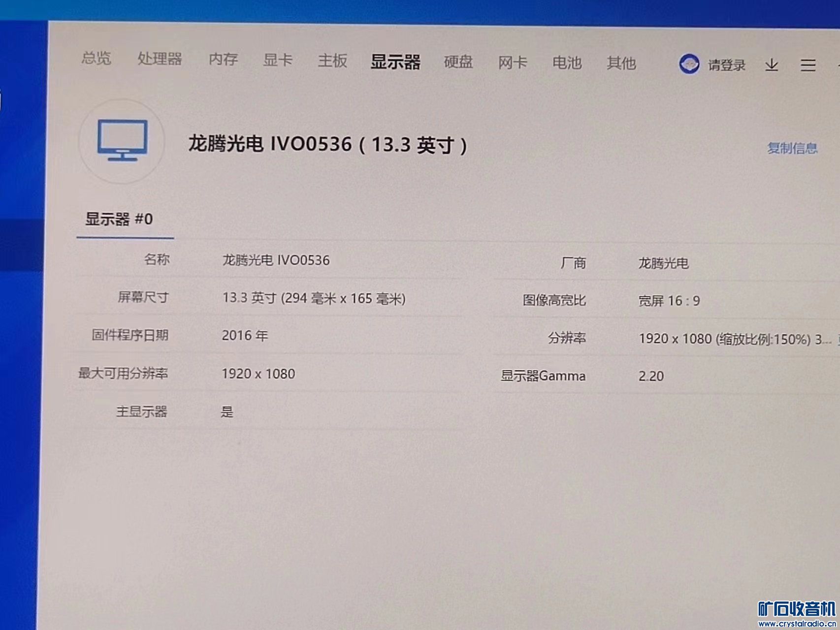Click the blue monitor icon
The height and width of the screenshot is (630, 840).
122,140
